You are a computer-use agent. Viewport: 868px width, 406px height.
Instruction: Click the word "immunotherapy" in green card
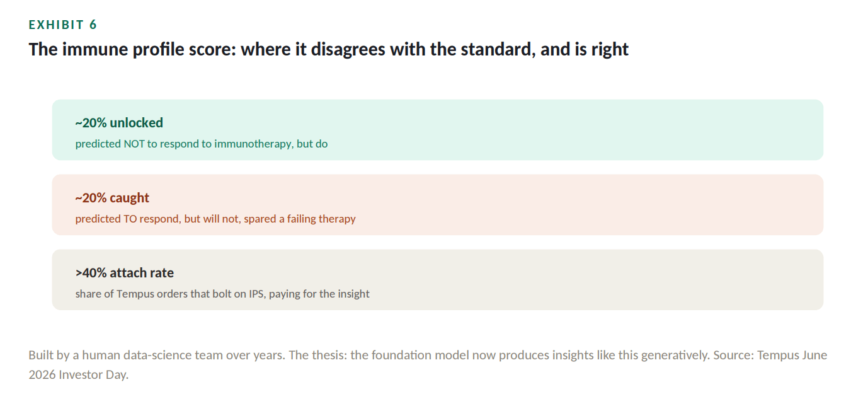[253, 144]
